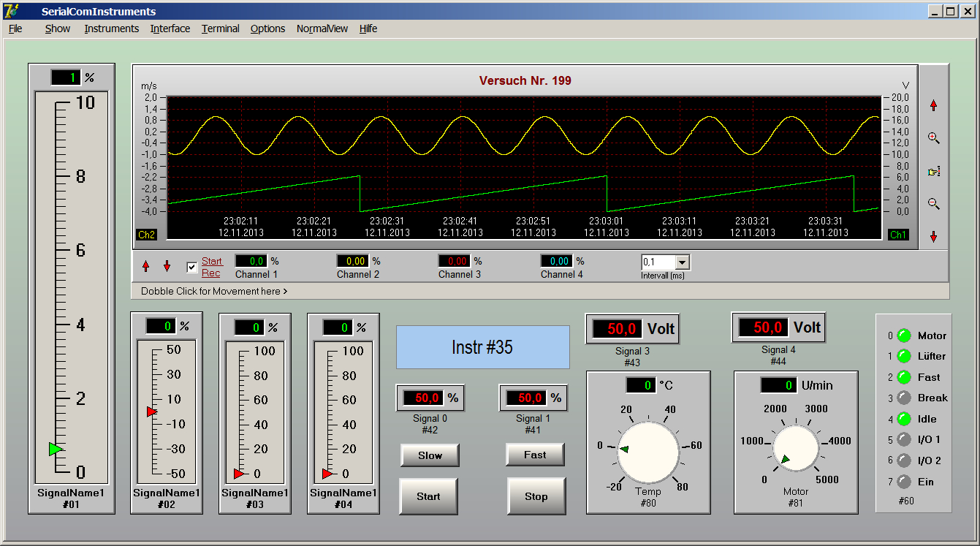Image resolution: width=980 pixels, height=546 pixels.
Task: Zoom in on the chart with magnifier plus
Action: [x=933, y=137]
